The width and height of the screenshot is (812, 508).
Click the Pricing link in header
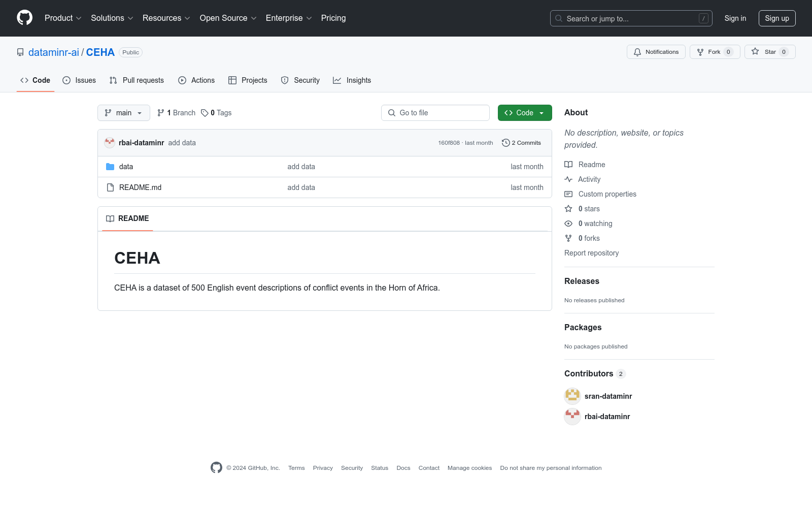click(x=333, y=18)
